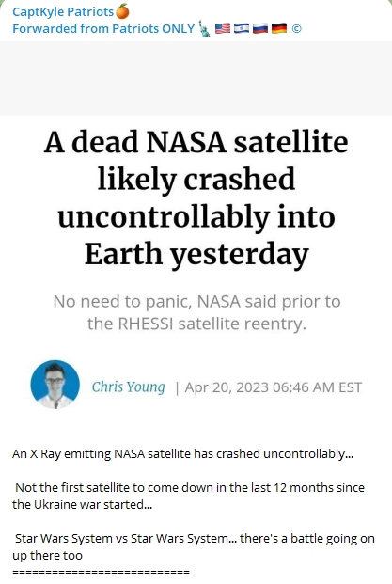
Task: Click the Apr 20, 2023 publication date
Action: (274, 387)
